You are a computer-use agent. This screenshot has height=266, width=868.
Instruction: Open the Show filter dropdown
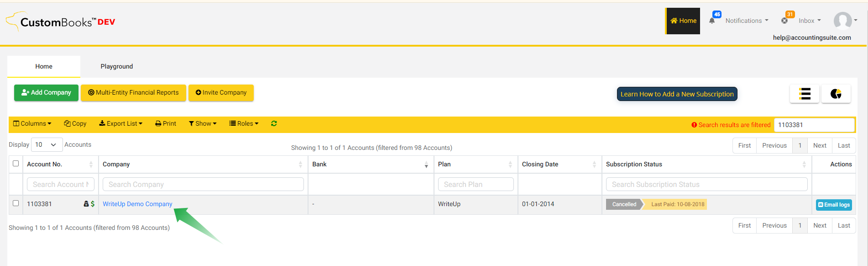pos(203,123)
